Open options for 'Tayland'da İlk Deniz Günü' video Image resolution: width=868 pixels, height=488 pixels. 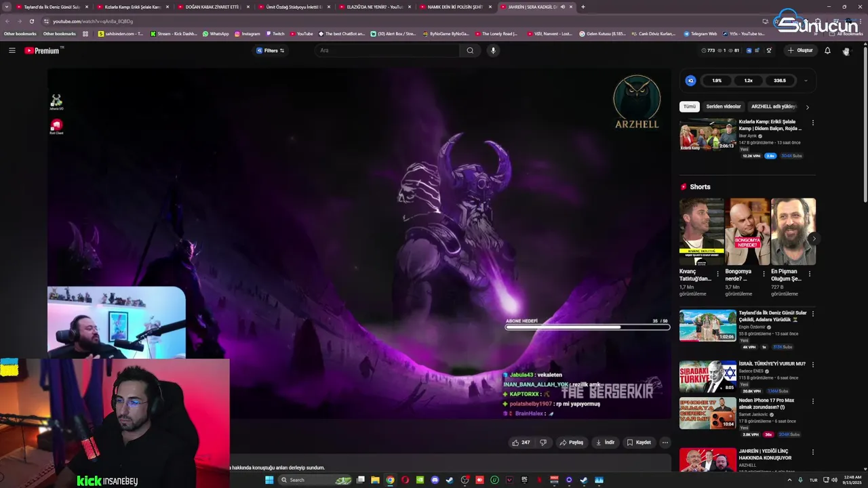[813, 314]
